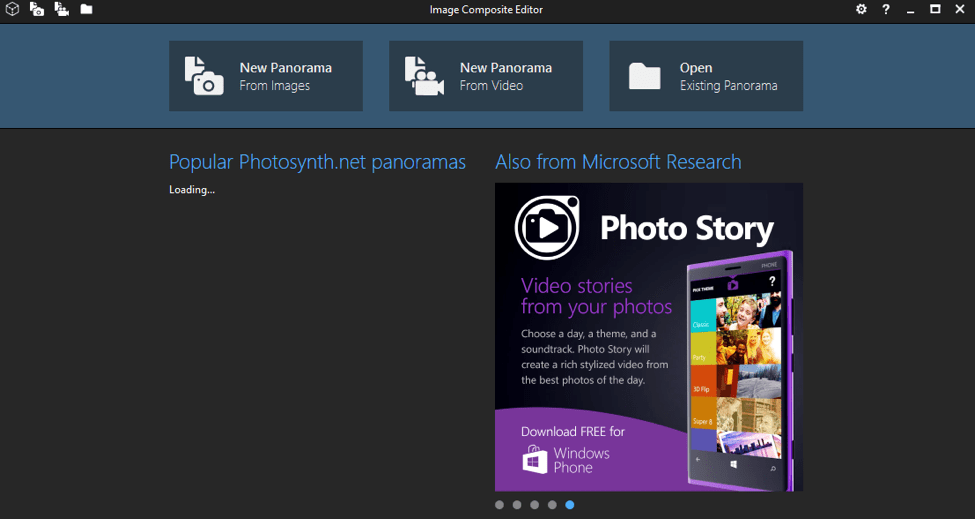Screen dimensions: 975x519
Task: Click the Windows Phone store icon
Action: coord(535,460)
